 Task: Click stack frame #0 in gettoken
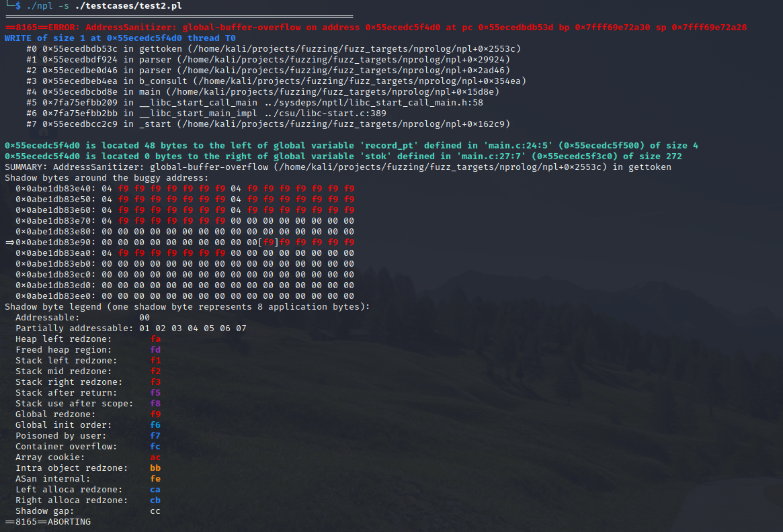274,48
